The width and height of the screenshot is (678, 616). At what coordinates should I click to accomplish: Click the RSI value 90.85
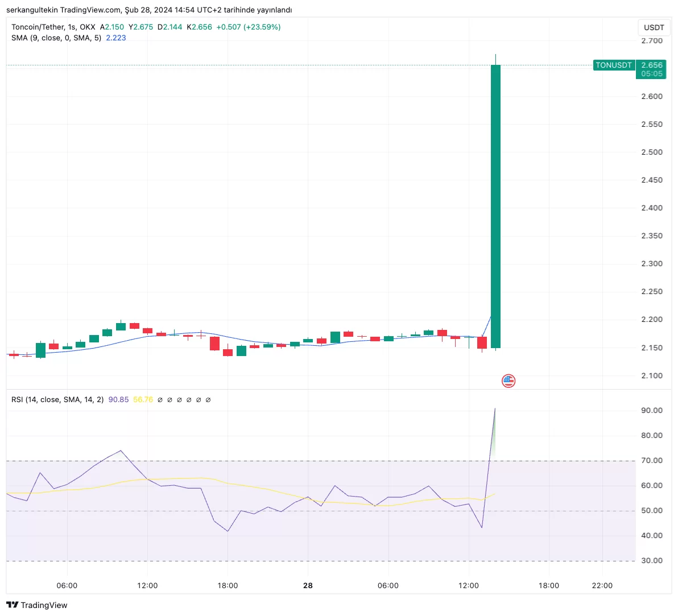coord(118,400)
